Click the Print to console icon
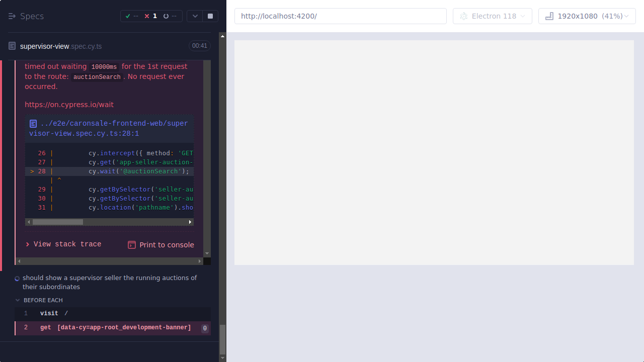Viewport: 644px width, 362px height. pyautogui.click(x=131, y=245)
